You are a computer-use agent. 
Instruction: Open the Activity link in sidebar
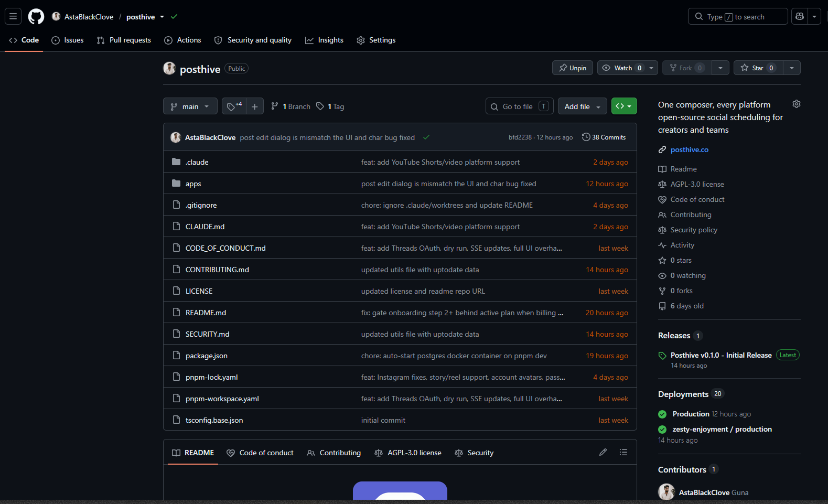coord(682,245)
